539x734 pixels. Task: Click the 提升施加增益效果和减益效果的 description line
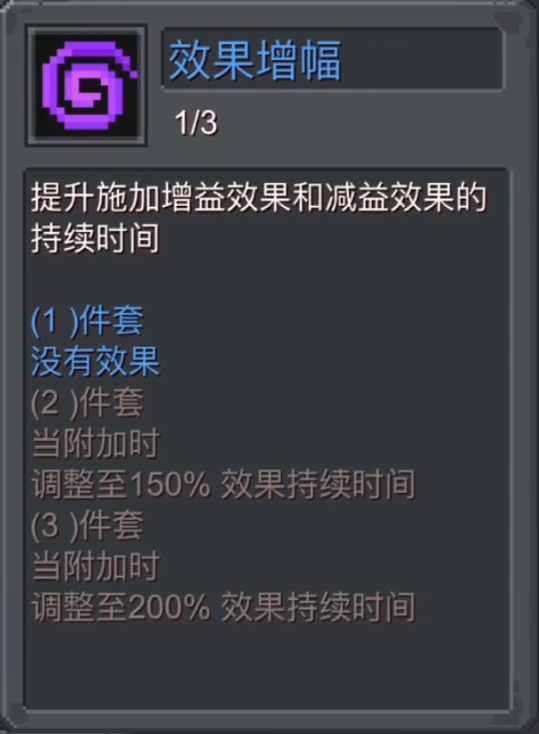coord(259,198)
